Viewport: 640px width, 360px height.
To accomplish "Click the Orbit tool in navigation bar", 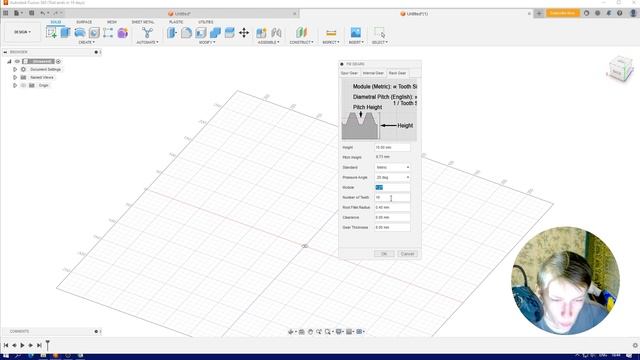I will coord(291,332).
